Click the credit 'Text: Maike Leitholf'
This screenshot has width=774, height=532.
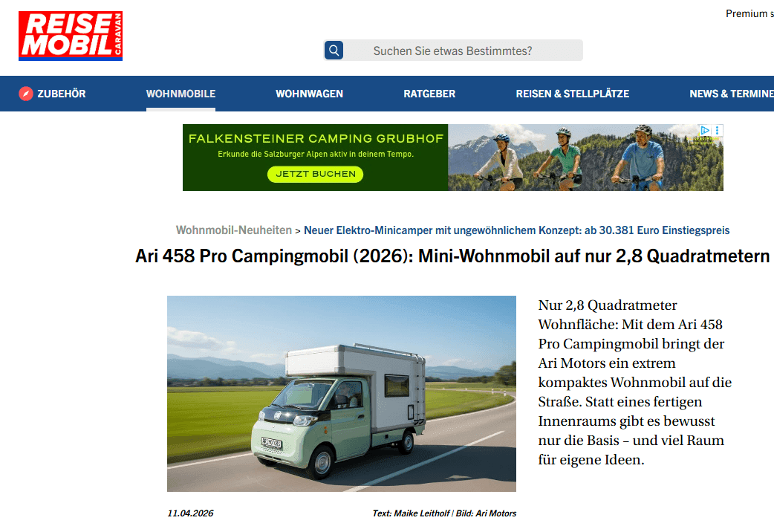click(x=411, y=513)
